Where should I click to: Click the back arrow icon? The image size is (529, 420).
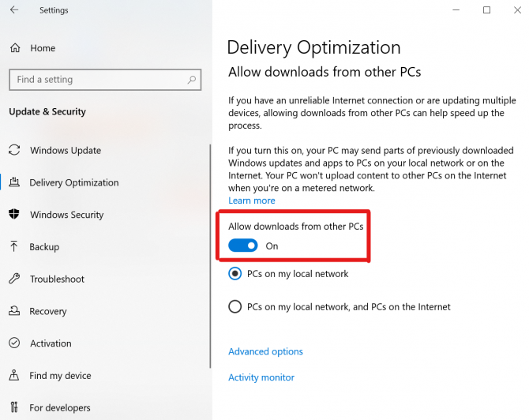point(14,10)
